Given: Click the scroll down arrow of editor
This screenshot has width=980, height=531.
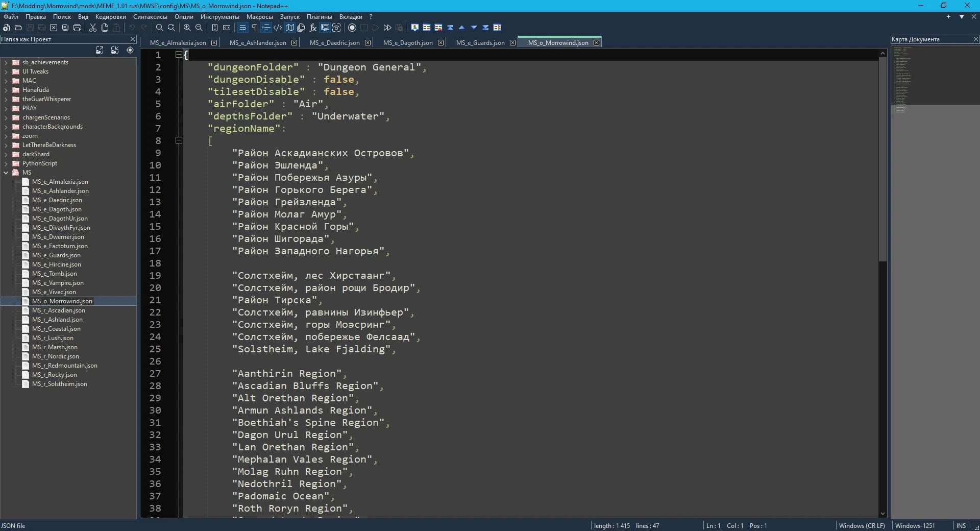Looking at the screenshot, I should [883, 514].
